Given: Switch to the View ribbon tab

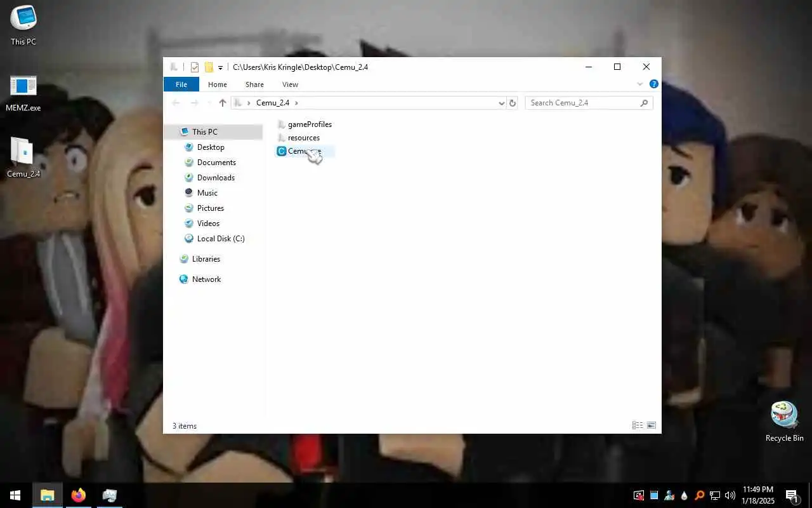Looking at the screenshot, I should [290, 84].
